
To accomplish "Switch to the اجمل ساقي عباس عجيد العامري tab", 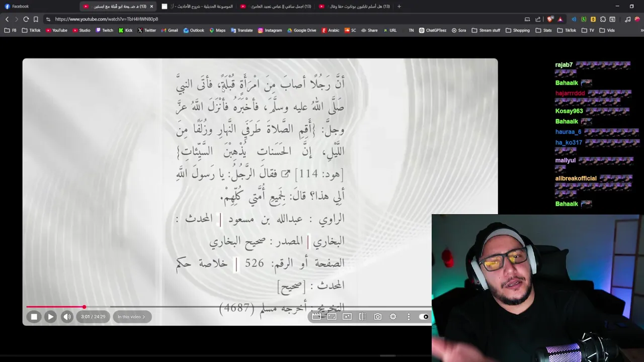I will 276,7.
